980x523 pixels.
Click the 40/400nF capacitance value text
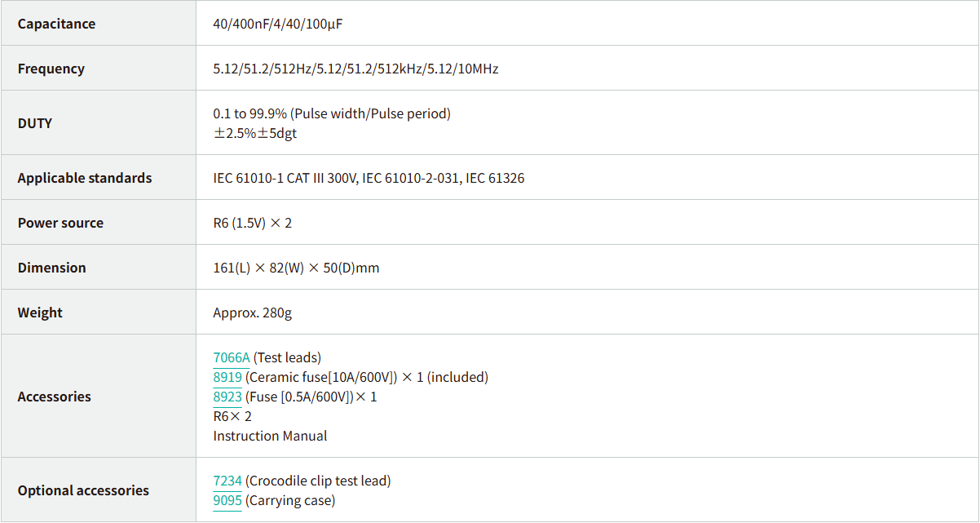(277, 24)
